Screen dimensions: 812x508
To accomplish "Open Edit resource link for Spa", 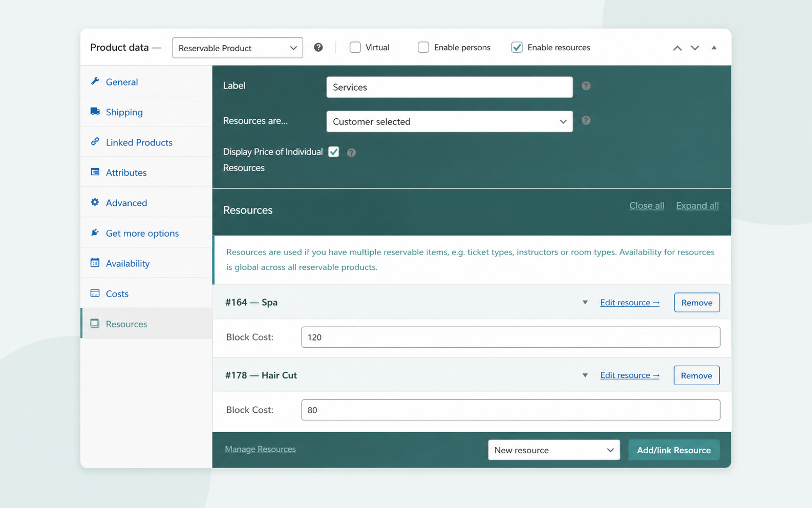I will (630, 303).
